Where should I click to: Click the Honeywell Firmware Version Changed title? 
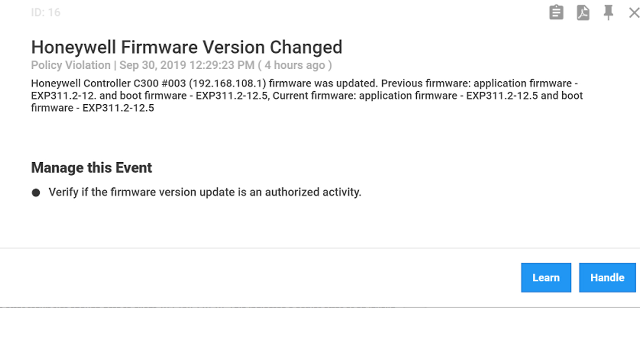point(186,47)
